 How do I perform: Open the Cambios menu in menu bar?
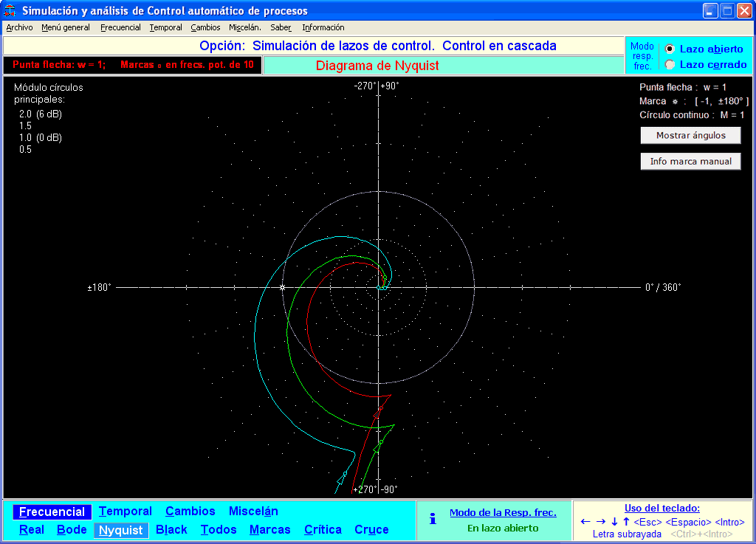point(205,27)
